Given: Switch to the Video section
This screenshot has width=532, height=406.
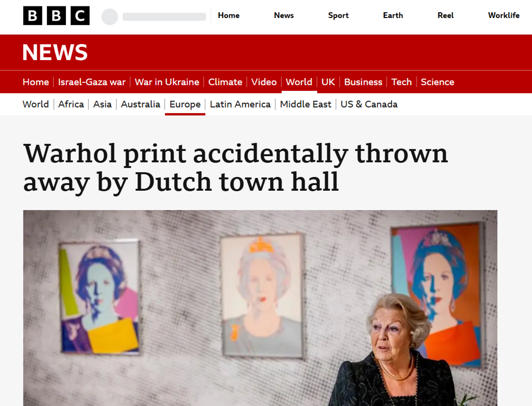Looking at the screenshot, I should [264, 82].
